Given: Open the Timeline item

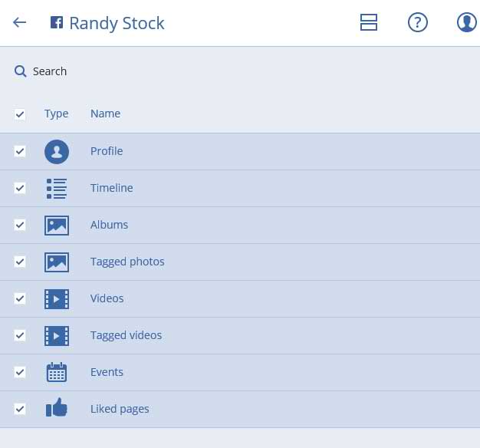Looking at the screenshot, I should pyautogui.click(x=240, y=188).
